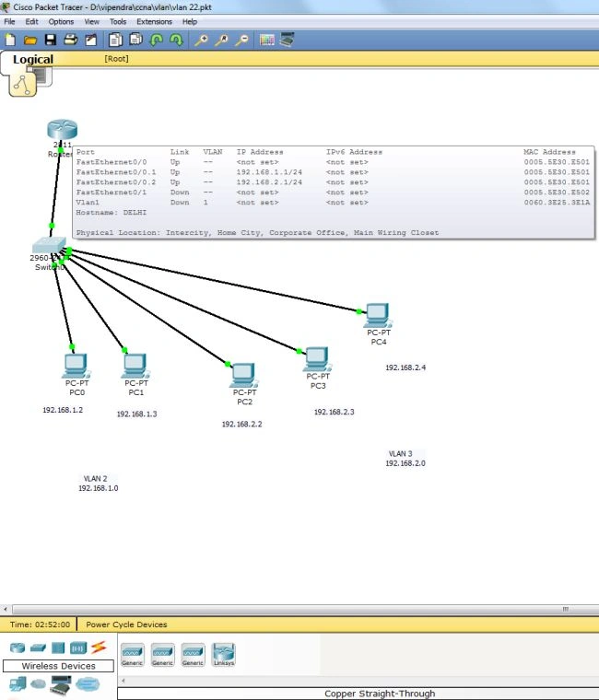Click the Copper Straight-Through label
Screen dimensions: 599x700
380,694
